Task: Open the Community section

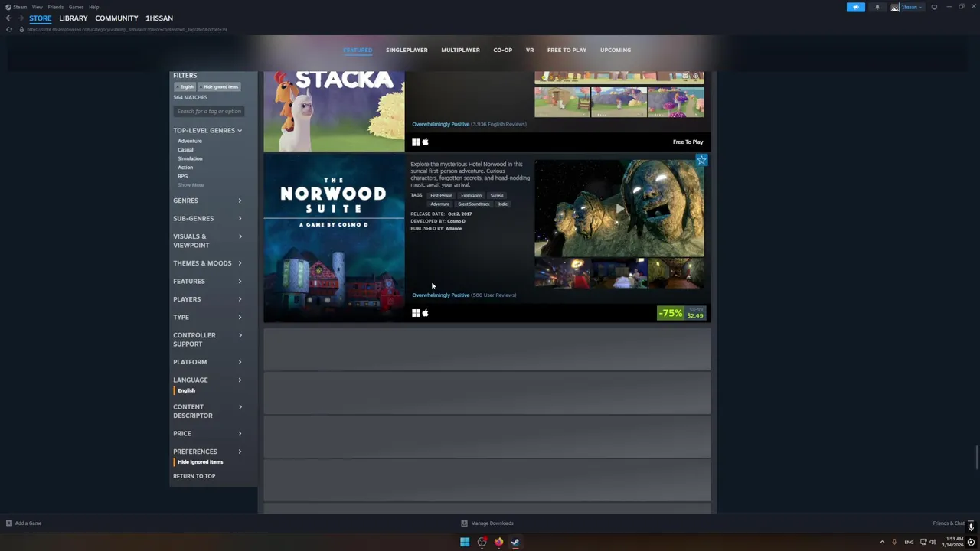Action: click(x=116, y=18)
